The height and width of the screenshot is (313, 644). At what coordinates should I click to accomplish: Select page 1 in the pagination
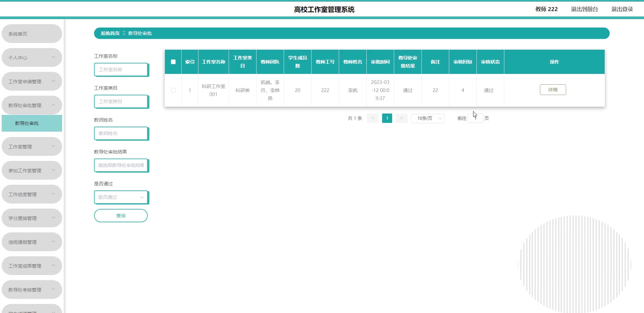(x=387, y=118)
